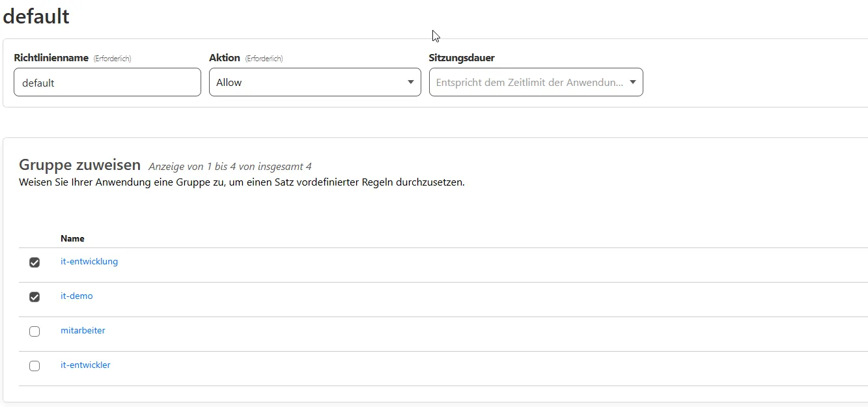This screenshot has width=868, height=407.
Task: Tick the it-entwickler group checkbox
Action: 35,366
